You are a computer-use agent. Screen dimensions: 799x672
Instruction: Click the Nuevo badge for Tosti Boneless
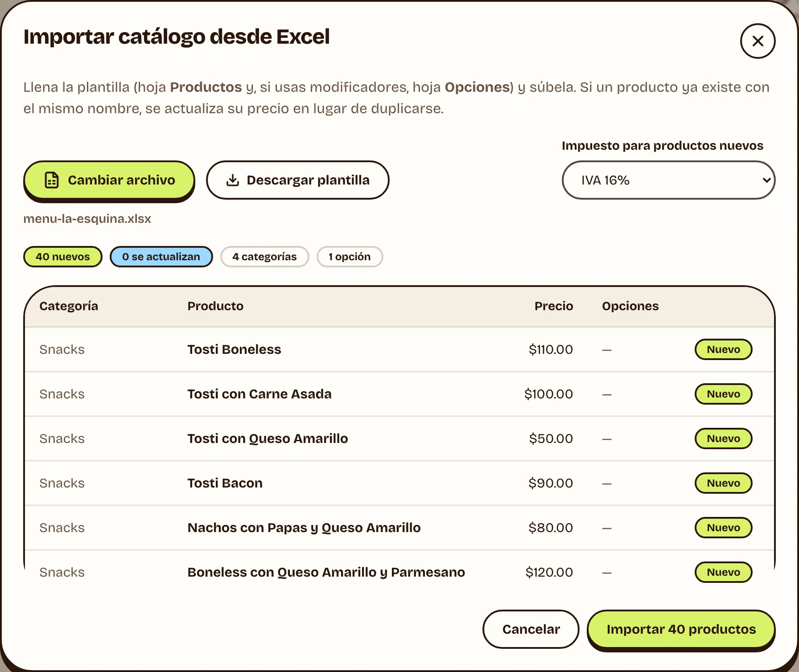723,349
